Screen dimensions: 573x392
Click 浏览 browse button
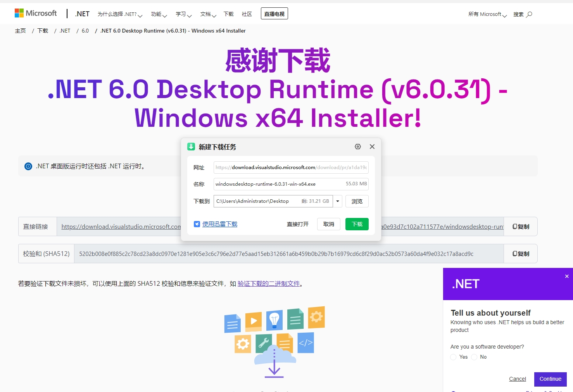(357, 201)
